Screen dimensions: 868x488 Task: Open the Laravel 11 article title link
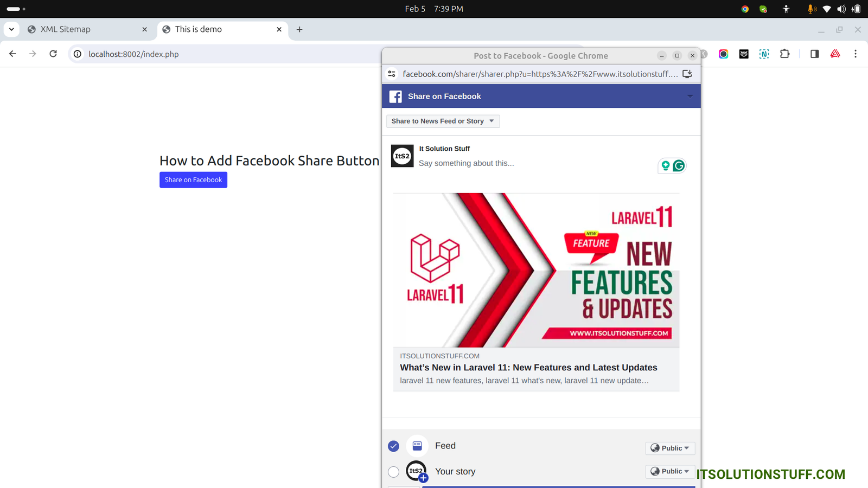tap(528, 368)
